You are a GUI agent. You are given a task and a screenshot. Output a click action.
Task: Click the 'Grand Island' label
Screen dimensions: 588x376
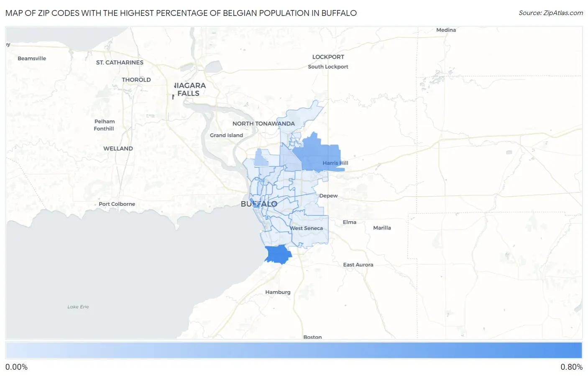tap(226, 135)
